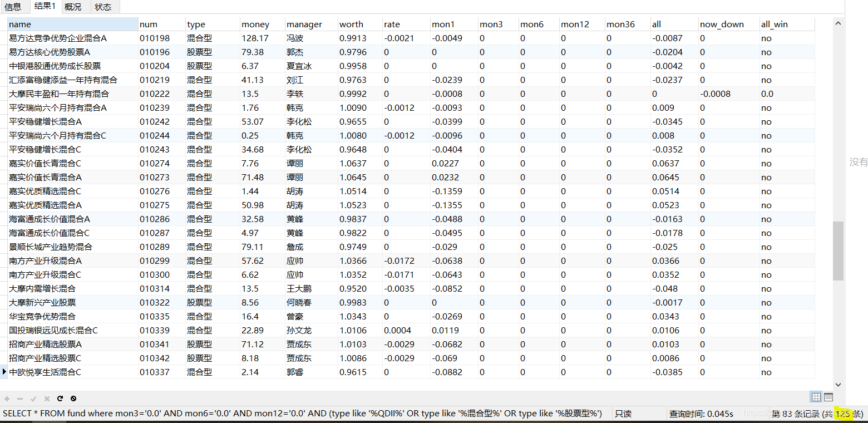This screenshot has height=423, width=868.
Task: Select the num cell 010222
Action: [x=162, y=94]
